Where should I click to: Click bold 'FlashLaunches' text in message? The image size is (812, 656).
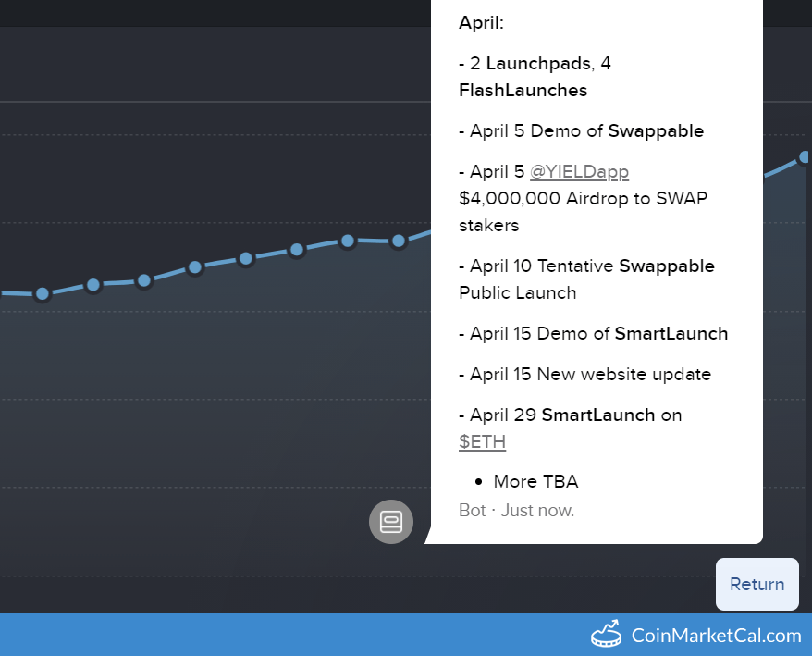point(523,91)
